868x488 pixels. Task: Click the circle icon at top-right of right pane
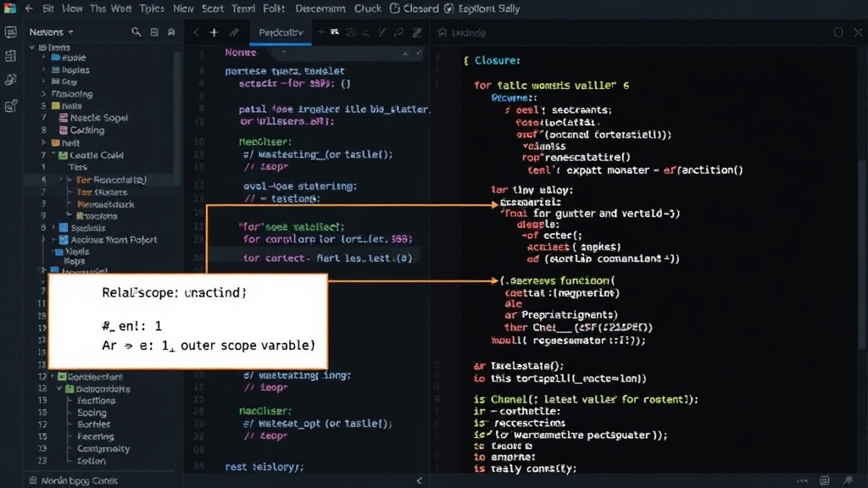pyautogui.click(x=838, y=33)
